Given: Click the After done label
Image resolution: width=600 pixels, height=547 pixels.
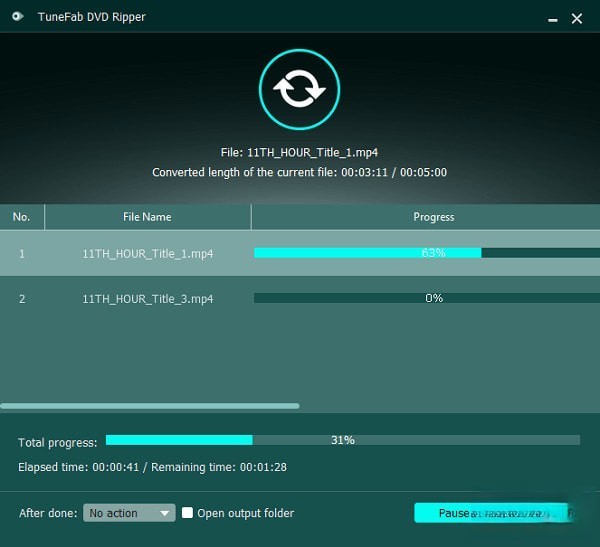Looking at the screenshot, I should pyautogui.click(x=48, y=513).
